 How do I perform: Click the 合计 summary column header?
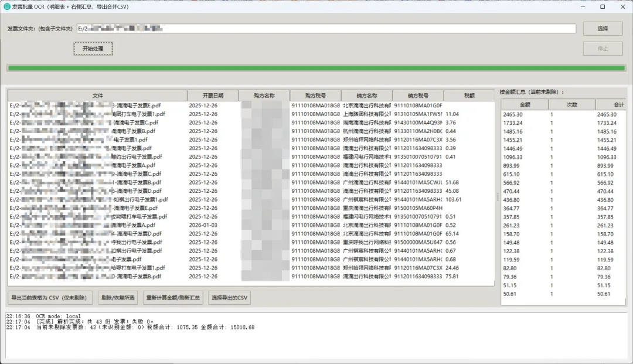(611, 104)
